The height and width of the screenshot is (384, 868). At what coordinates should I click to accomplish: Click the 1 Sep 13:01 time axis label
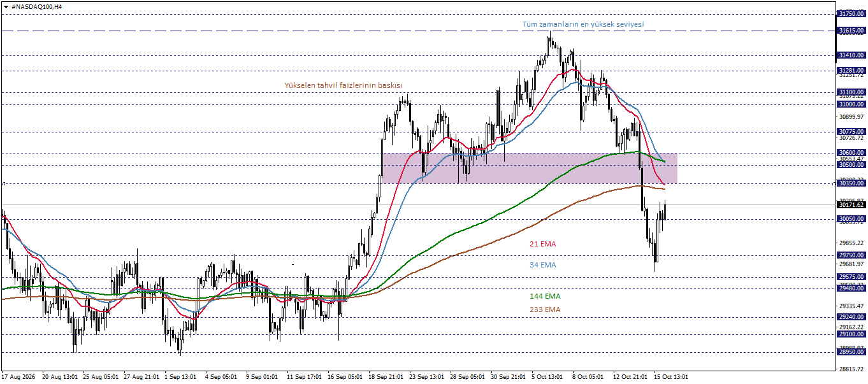[x=182, y=377]
